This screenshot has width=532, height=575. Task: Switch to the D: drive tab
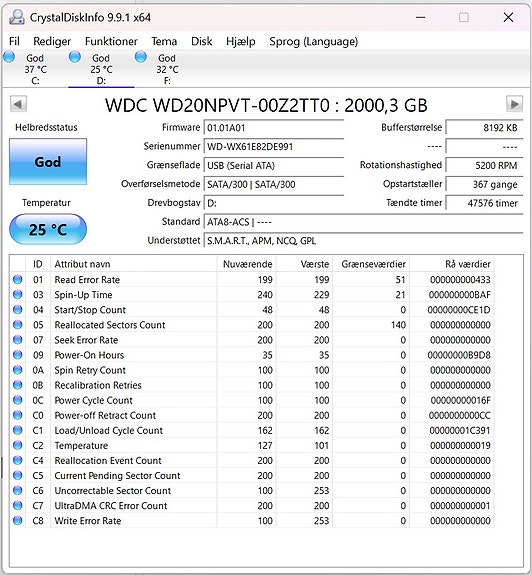tap(101, 69)
